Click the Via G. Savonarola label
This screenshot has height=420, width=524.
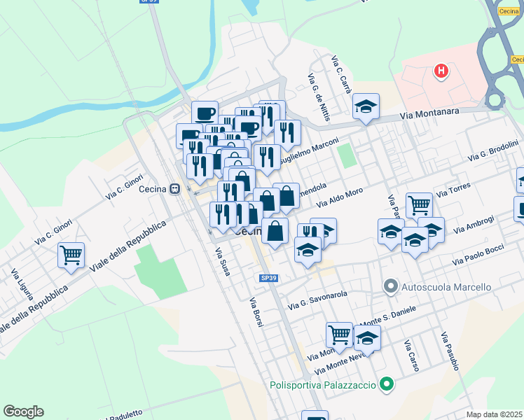pos(317,300)
